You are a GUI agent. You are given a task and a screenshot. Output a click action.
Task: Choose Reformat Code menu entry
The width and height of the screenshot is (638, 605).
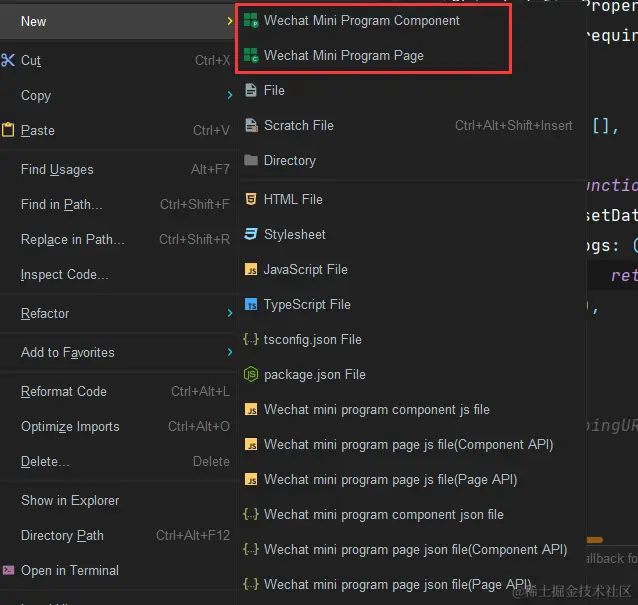(118, 391)
